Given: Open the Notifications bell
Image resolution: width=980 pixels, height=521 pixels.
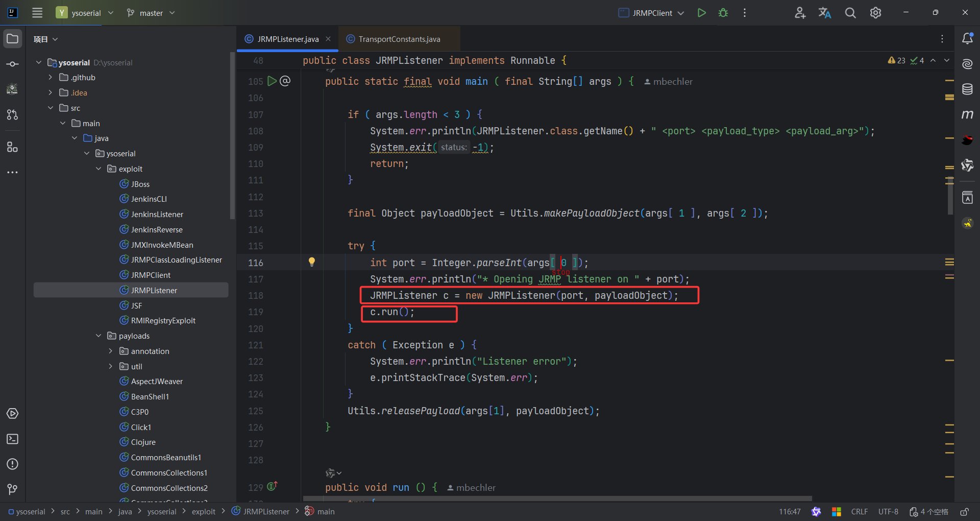Looking at the screenshot, I should pos(967,38).
